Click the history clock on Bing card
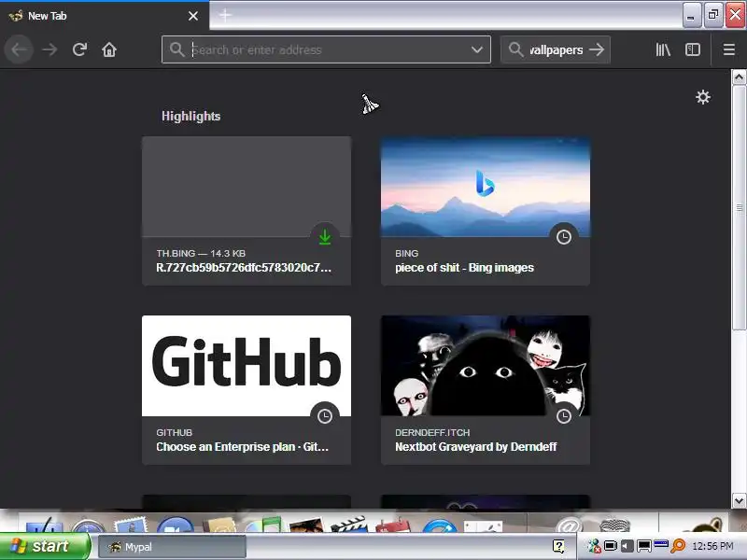Viewport: 747px width, 560px height. pos(564,237)
